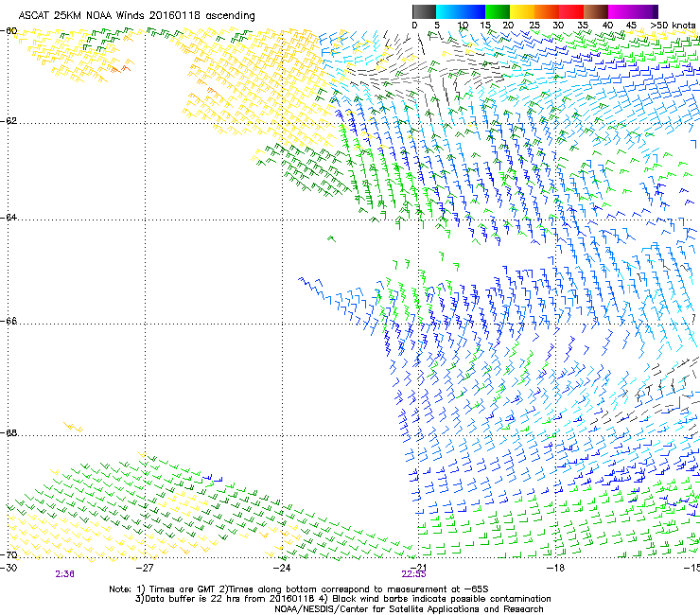Screen dimensions: 700x615
Task: Click the purple '2:38' swath time label
Action: coord(64,574)
